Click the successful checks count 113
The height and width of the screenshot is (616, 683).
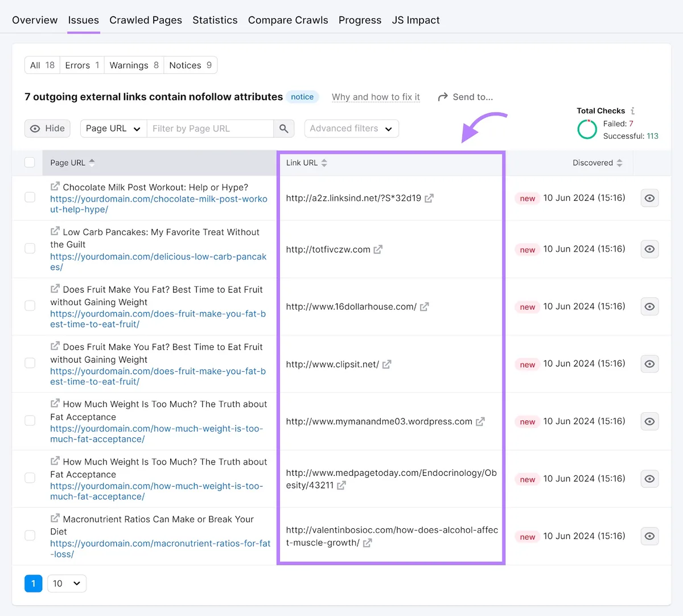(652, 136)
